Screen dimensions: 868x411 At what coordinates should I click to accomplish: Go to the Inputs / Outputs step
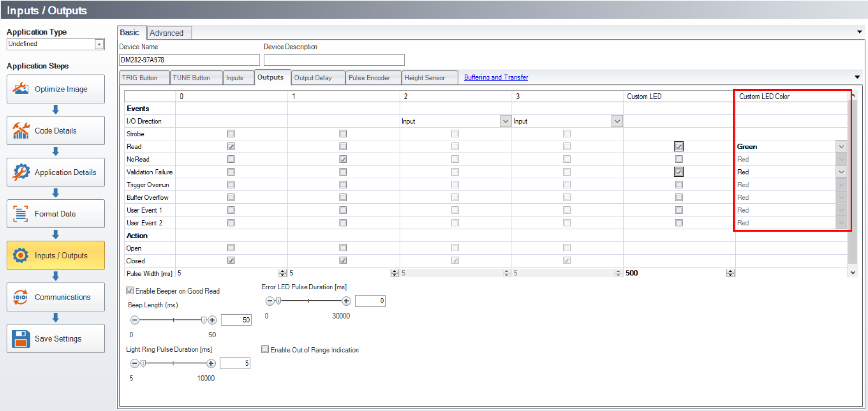pos(56,255)
